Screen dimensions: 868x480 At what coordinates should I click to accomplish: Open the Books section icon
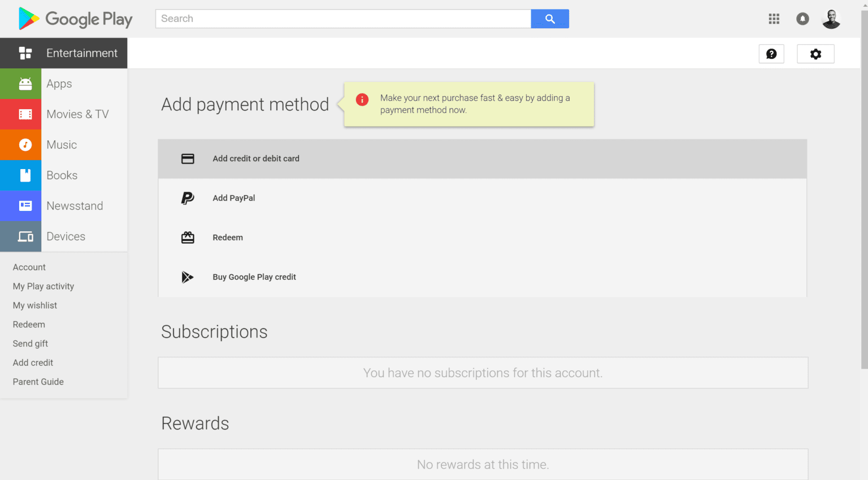(x=21, y=175)
